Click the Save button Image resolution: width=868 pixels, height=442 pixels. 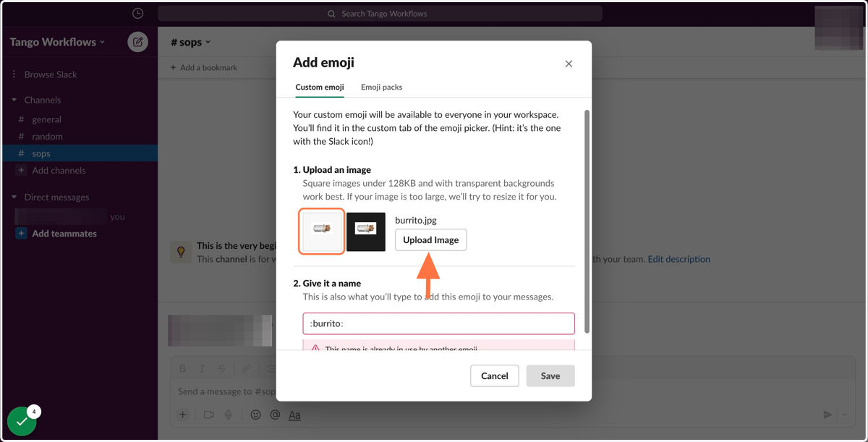click(x=550, y=375)
